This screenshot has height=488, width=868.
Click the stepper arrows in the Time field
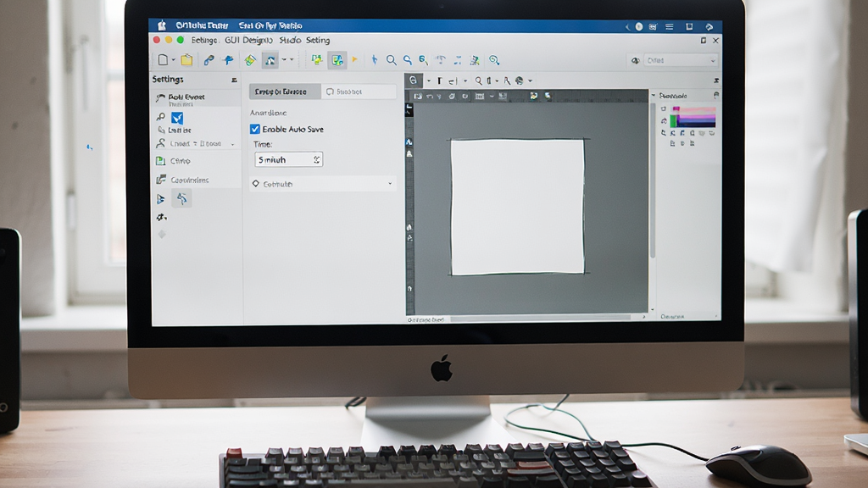317,159
